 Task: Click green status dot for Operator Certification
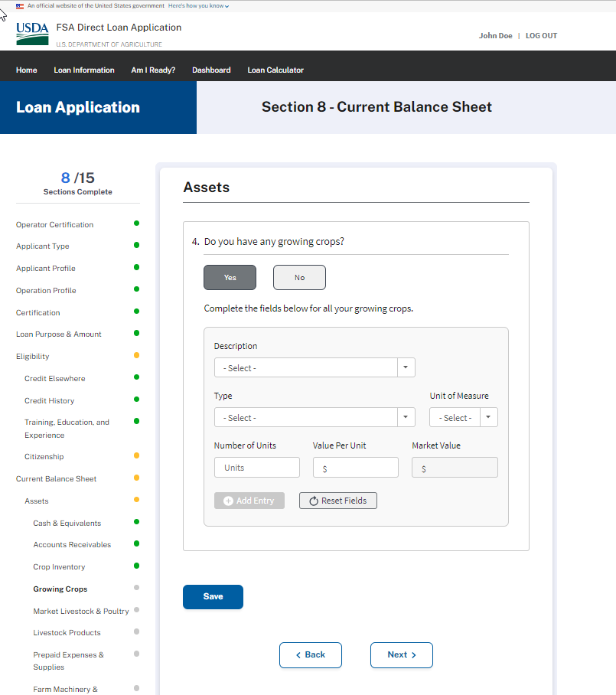click(x=136, y=224)
